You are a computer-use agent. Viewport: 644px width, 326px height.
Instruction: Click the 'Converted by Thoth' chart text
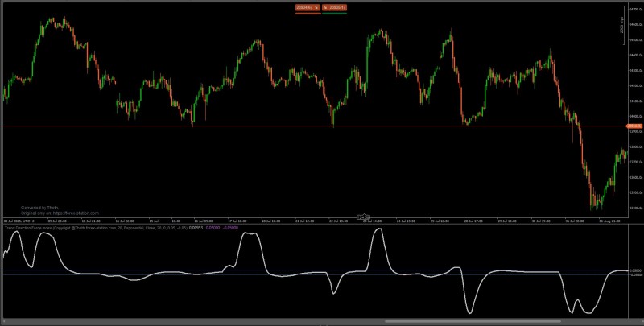(x=39, y=208)
